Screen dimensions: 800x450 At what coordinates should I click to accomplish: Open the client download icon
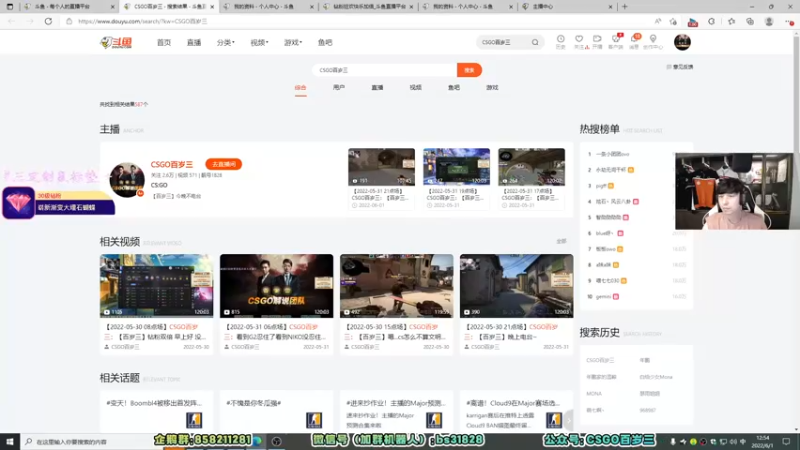(616, 41)
